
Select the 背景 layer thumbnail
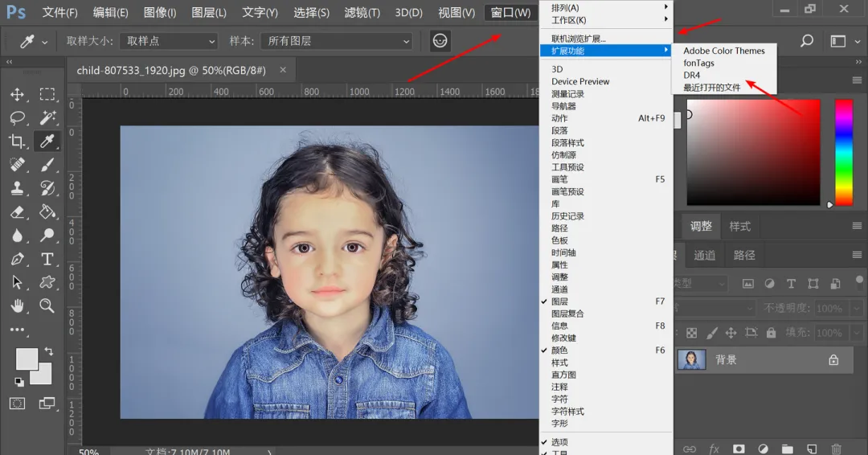point(692,360)
